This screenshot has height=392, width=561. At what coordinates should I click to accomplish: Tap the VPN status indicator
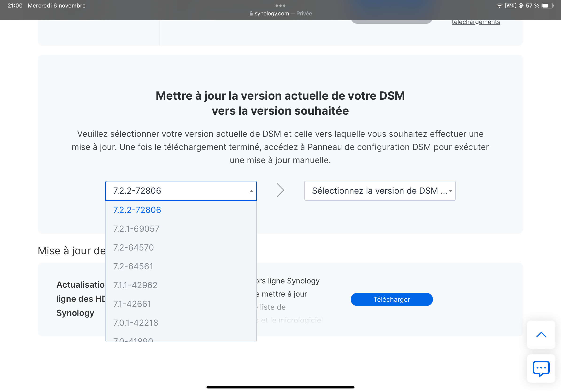[510, 6]
